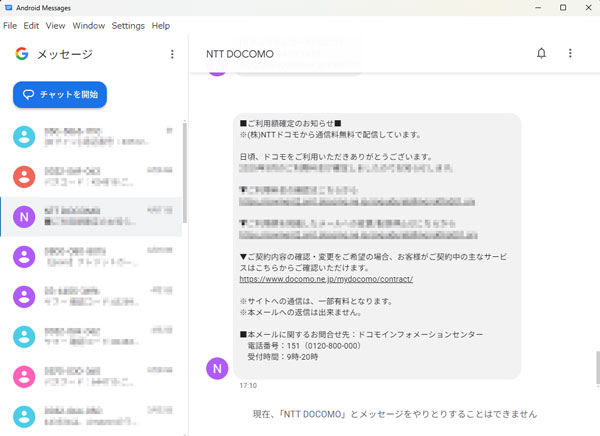Click the message pane scrollbar thumb
This screenshot has height=436, width=600.
(598, 367)
